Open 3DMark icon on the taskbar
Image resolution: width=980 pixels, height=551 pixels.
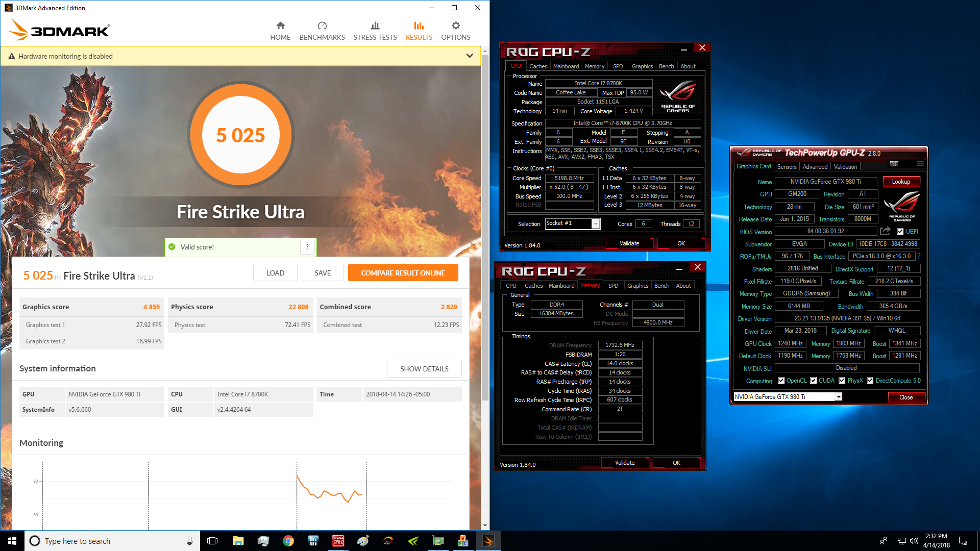tap(488, 541)
